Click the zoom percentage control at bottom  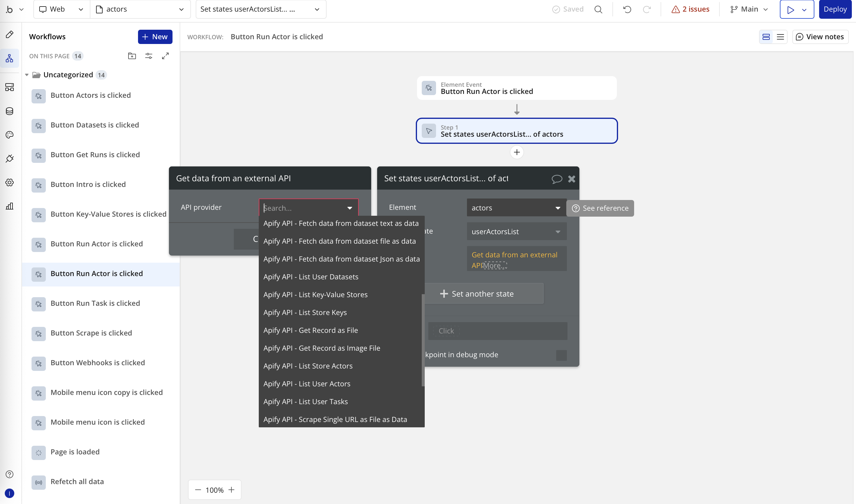214,490
